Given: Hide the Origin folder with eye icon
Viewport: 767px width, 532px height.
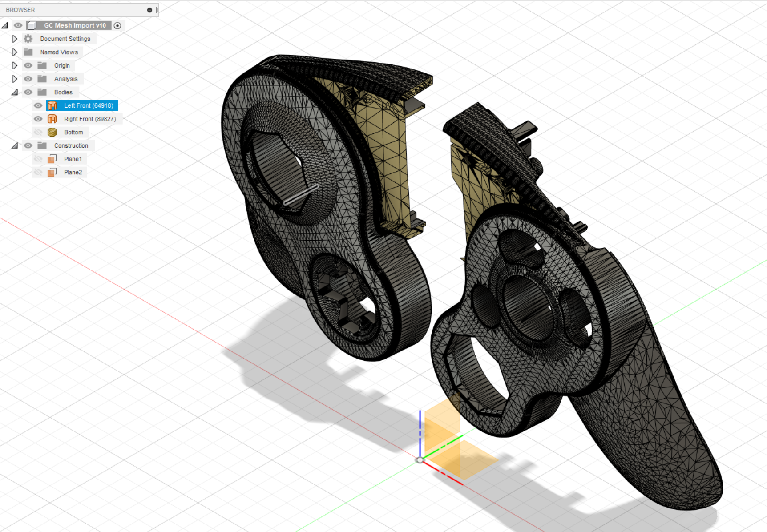Looking at the screenshot, I should [x=28, y=65].
